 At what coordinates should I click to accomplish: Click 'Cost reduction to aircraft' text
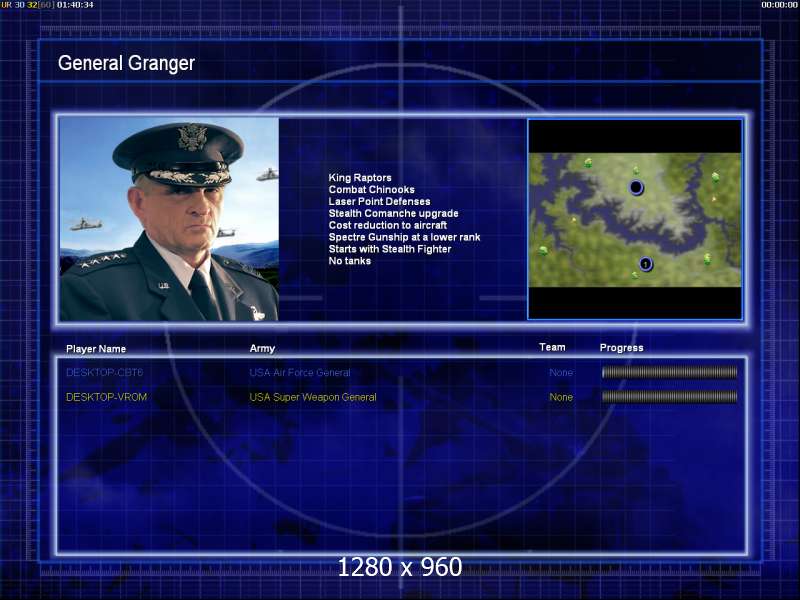[388, 225]
